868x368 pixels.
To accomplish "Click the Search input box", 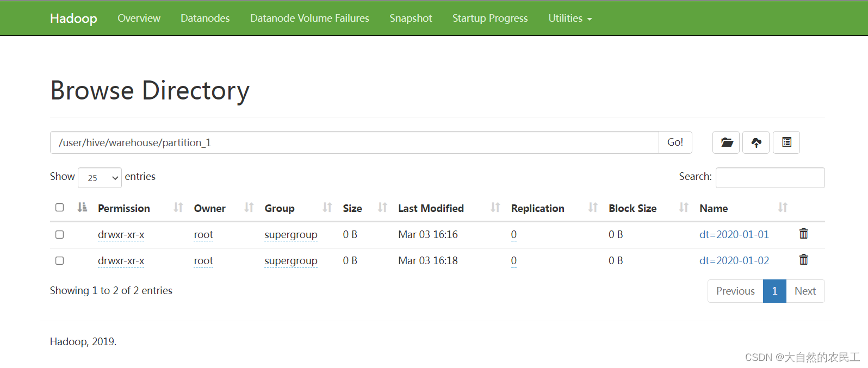I will point(770,178).
